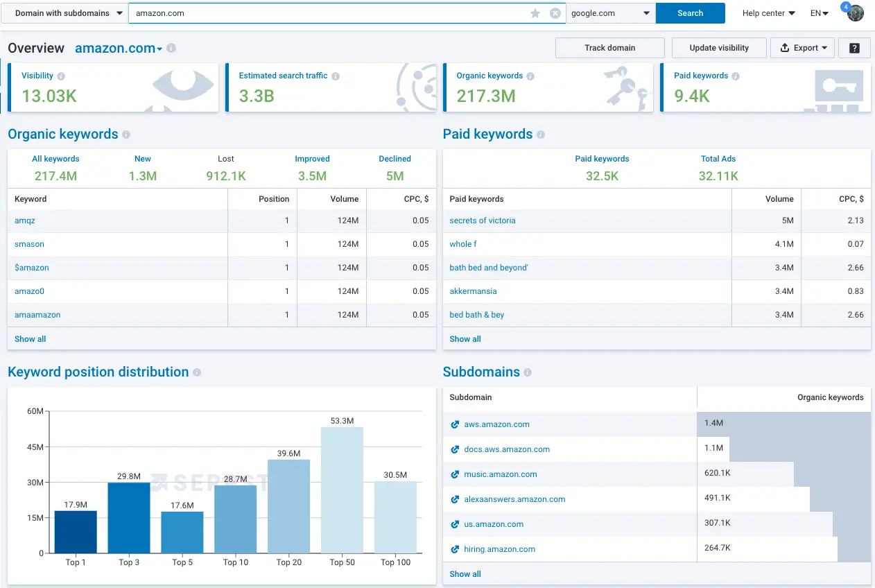875x588 pixels.
Task: Click the favorite star icon in search field
Action: pyautogui.click(x=535, y=13)
